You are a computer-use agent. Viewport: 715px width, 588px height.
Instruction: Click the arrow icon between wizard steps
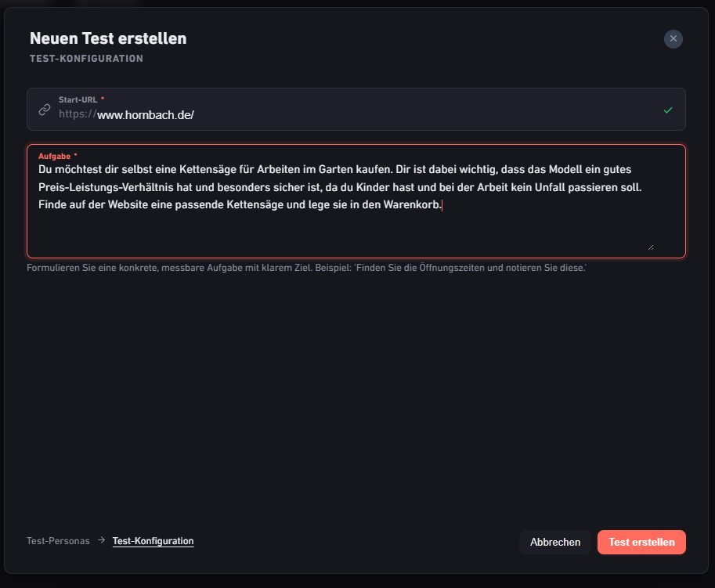click(x=101, y=540)
